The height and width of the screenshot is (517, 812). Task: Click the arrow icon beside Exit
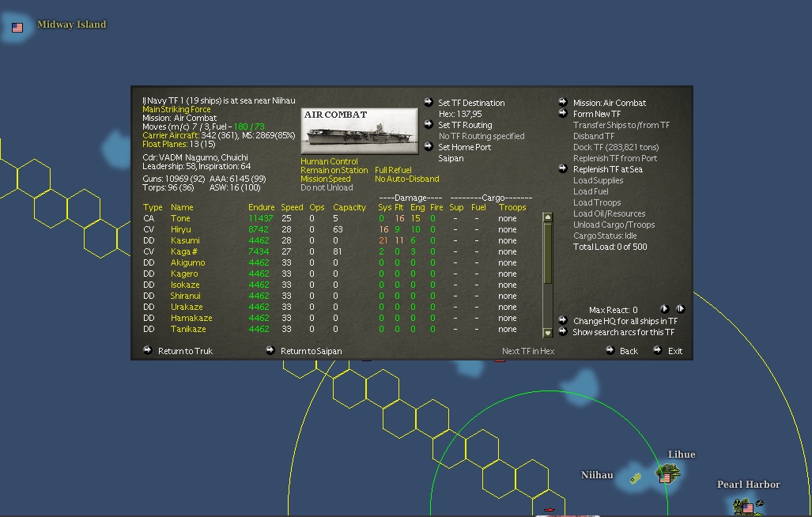[x=657, y=350]
